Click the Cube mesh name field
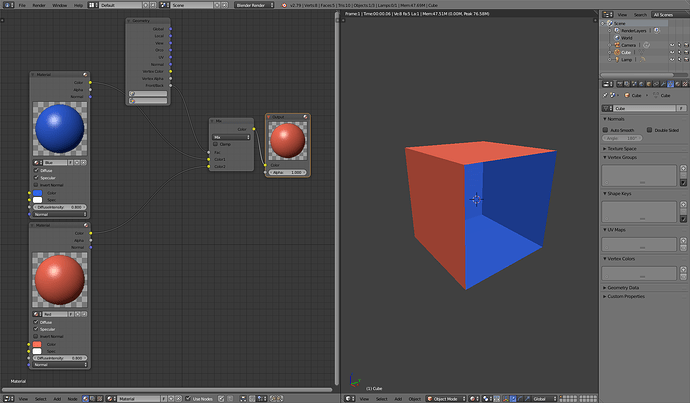The image size is (690, 403). click(645, 108)
